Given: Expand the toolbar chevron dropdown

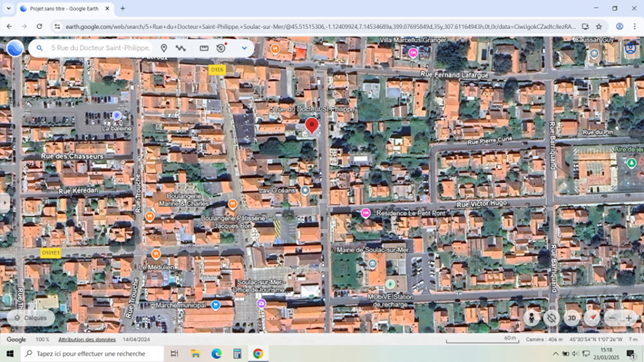Looking at the screenshot, I should tap(244, 48).
